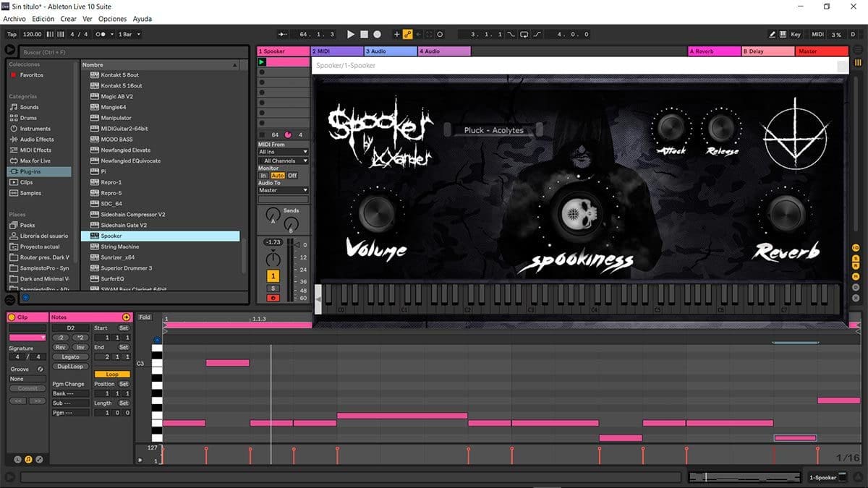
Task: Select the MIDI Effects category icon
Action: pos(14,150)
